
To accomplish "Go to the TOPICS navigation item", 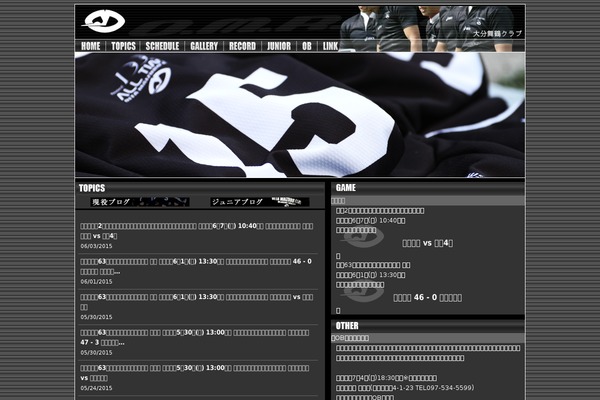I will (x=123, y=46).
